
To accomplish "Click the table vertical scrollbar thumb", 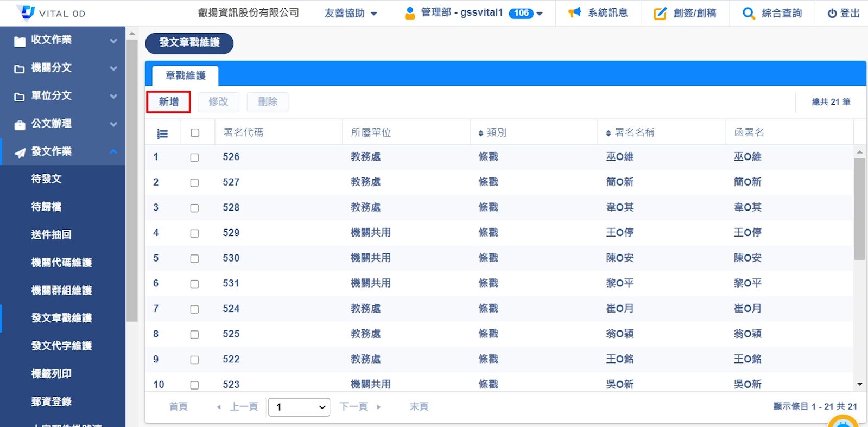I will coord(859,209).
